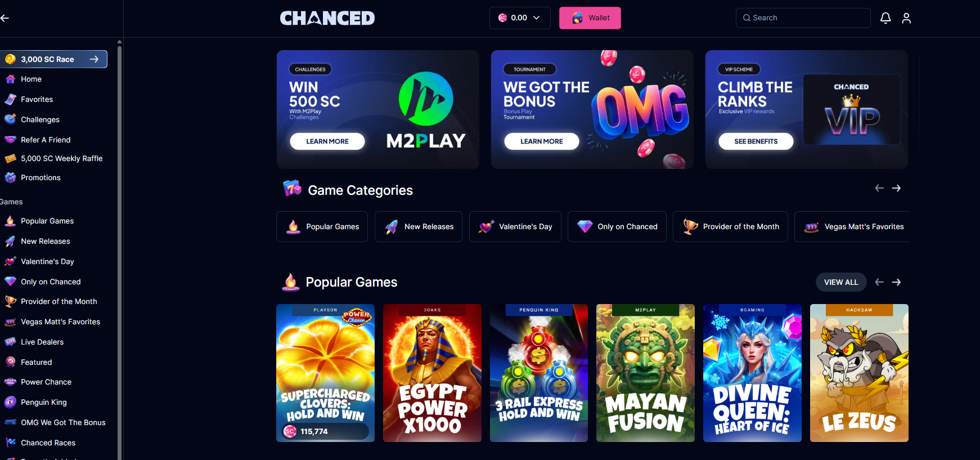This screenshot has height=460, width=980.
Task: Collapse sidebar with the back arrow
Action: (x=5, y=18)
